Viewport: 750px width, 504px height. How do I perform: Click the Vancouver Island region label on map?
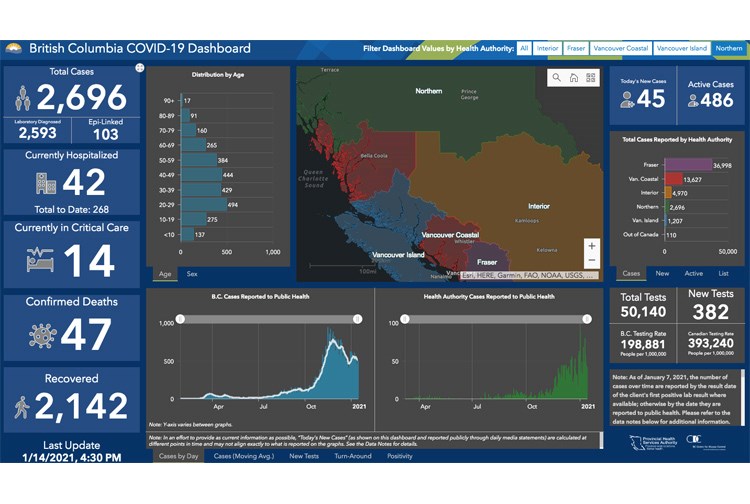click(x=398, y=255)
